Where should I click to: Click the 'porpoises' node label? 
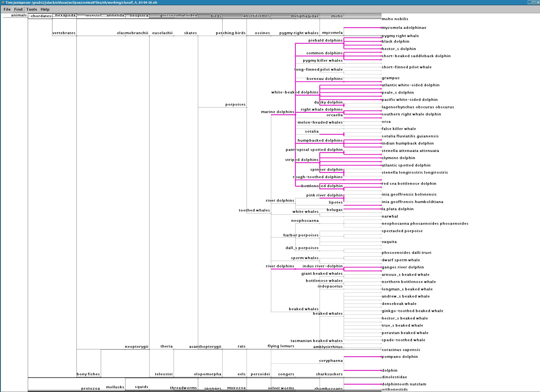point(235,105)
